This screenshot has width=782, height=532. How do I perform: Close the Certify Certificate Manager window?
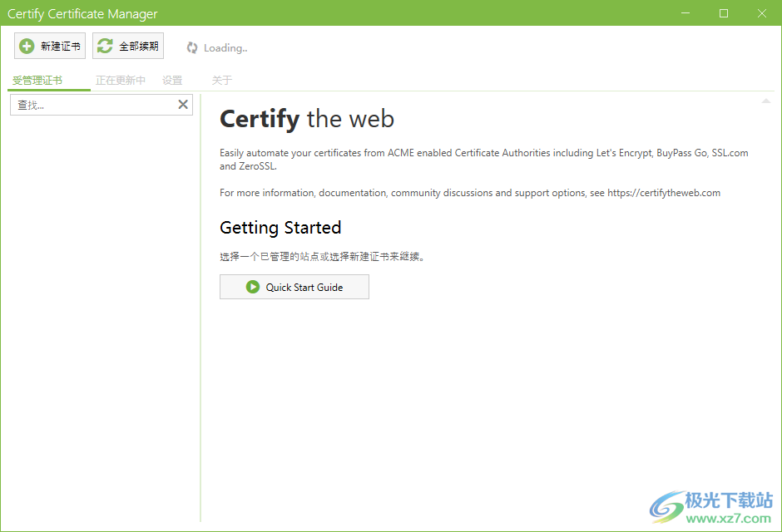tap(762, 13)
